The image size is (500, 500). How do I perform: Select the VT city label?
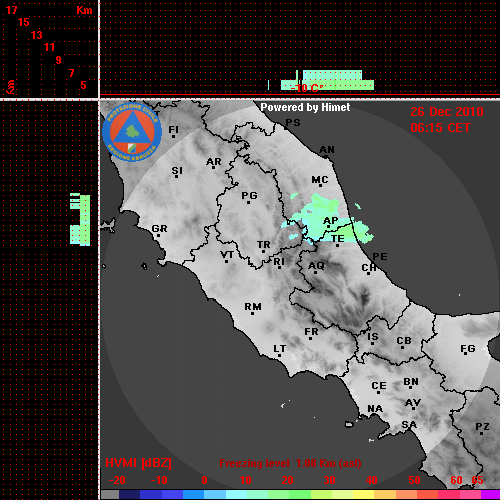click(x=227, y=255)
